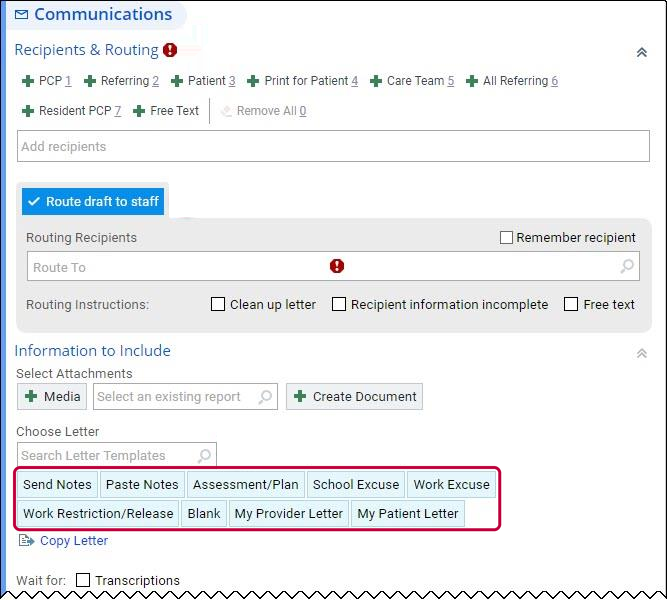The height and width of the screenshot is (600, 667).
Task: Add Referring provider as recipient
Action: pos(121,81)
